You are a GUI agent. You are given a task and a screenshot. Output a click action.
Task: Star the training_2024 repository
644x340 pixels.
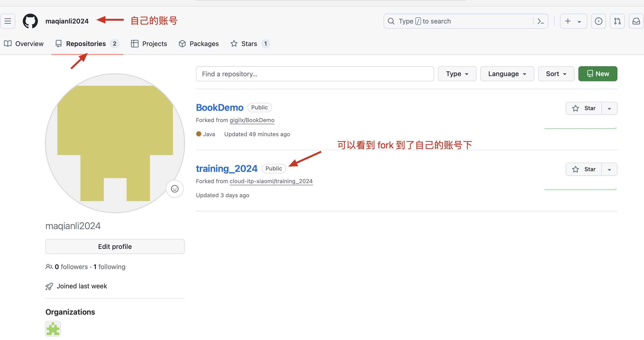pyautogui.click(x=584, y=169)
